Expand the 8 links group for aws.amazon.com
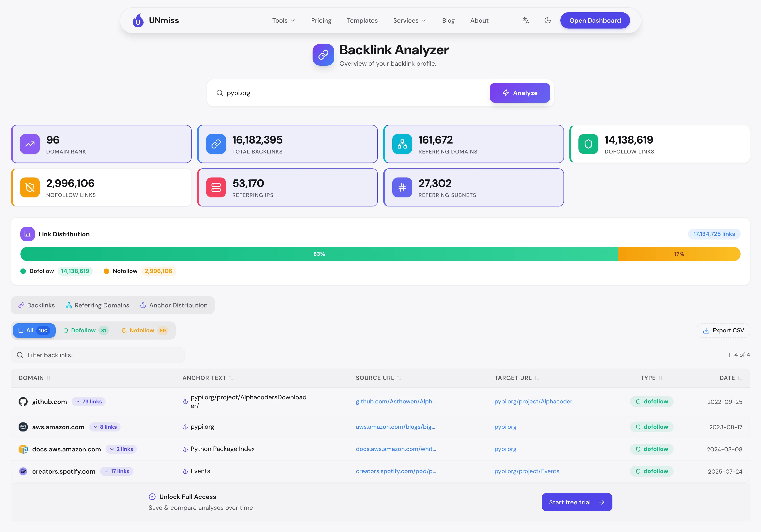Screen dimensions: 761x532 [x=105, y=427]
